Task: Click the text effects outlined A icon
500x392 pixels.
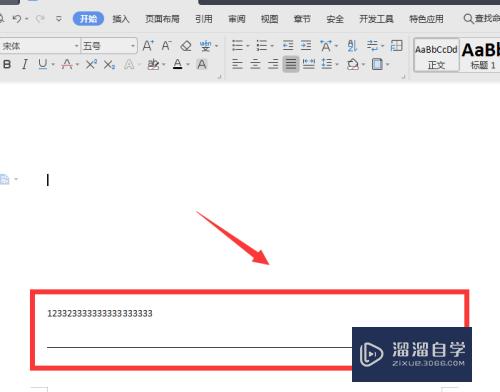Action: (129, 64)
